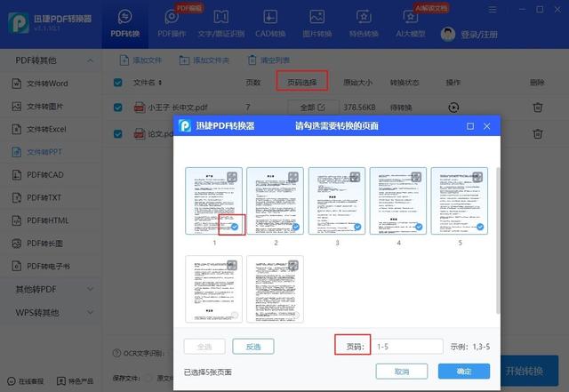Click the 全选 select all button
Screen dimensions: 569x392
(204, 347)
